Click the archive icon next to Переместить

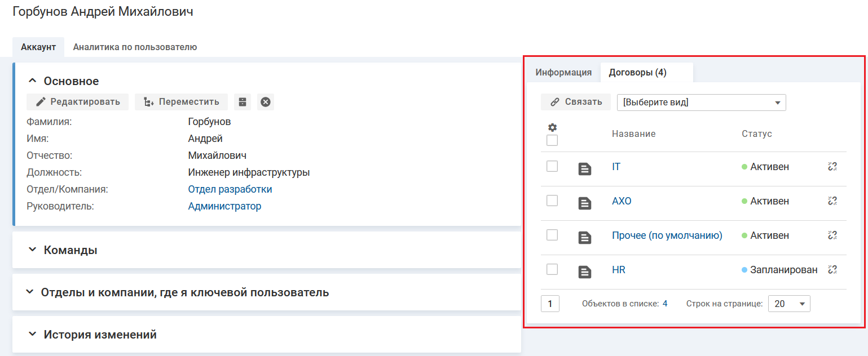coord(243,102)
